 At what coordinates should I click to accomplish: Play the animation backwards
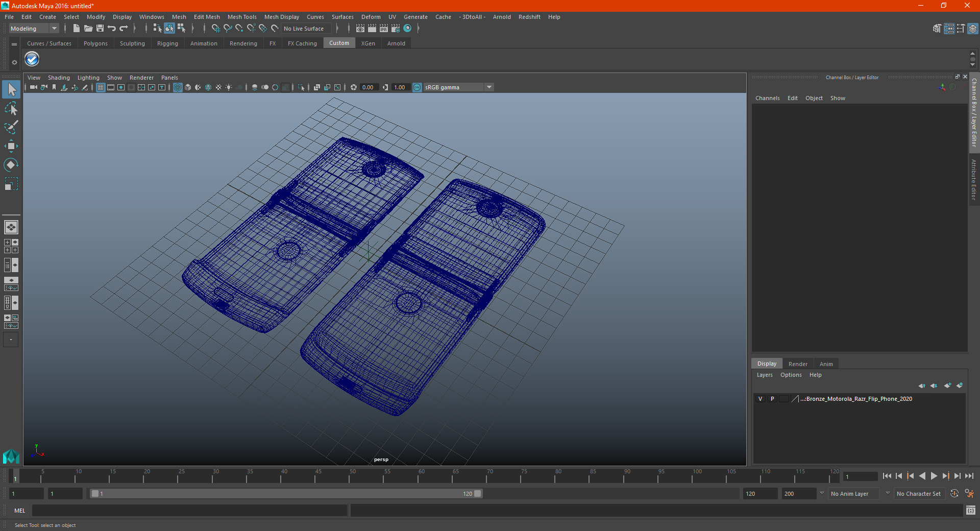[922, 476]
